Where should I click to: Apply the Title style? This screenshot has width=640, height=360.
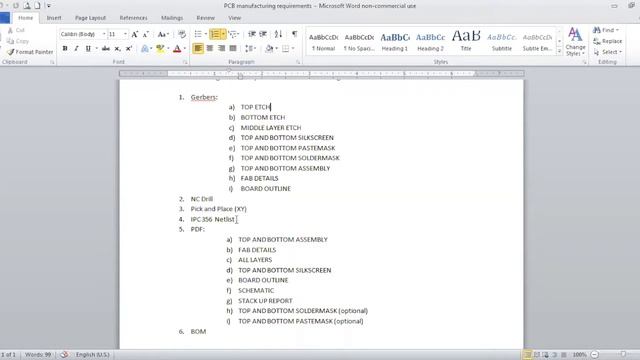pyautogui.click(x=466, y=41)
